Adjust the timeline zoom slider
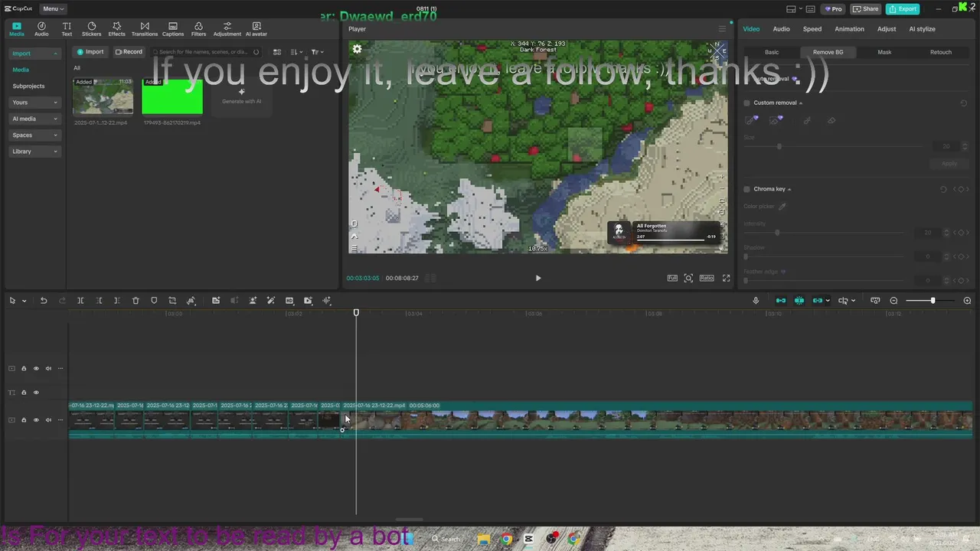Screen dimensions: 980x551 coord(932,301)
